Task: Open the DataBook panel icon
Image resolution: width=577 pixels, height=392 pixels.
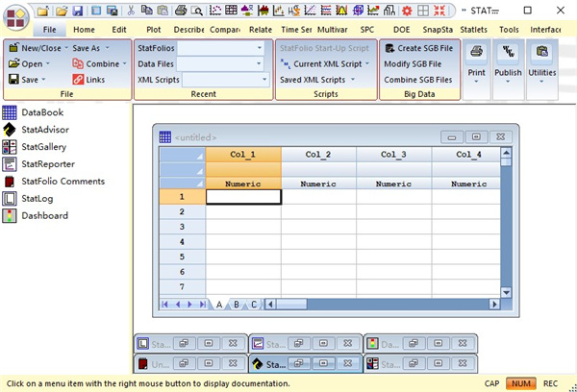Action: click(x=10, y=112)
